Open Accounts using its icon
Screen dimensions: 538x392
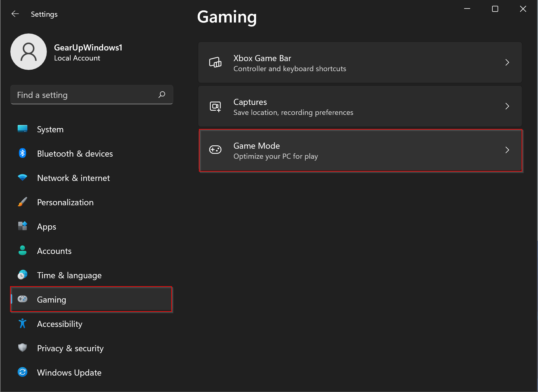pyautogui.click(x=22, y=251)
